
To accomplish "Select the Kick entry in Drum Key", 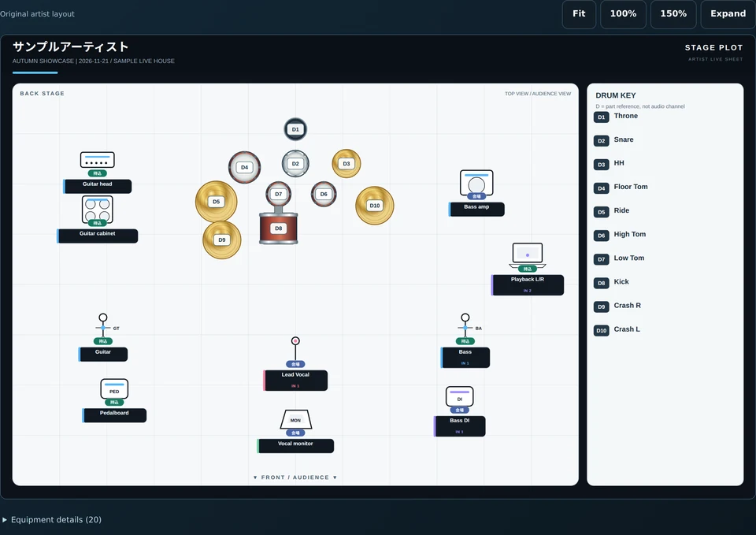I will (x=611, y=282).
